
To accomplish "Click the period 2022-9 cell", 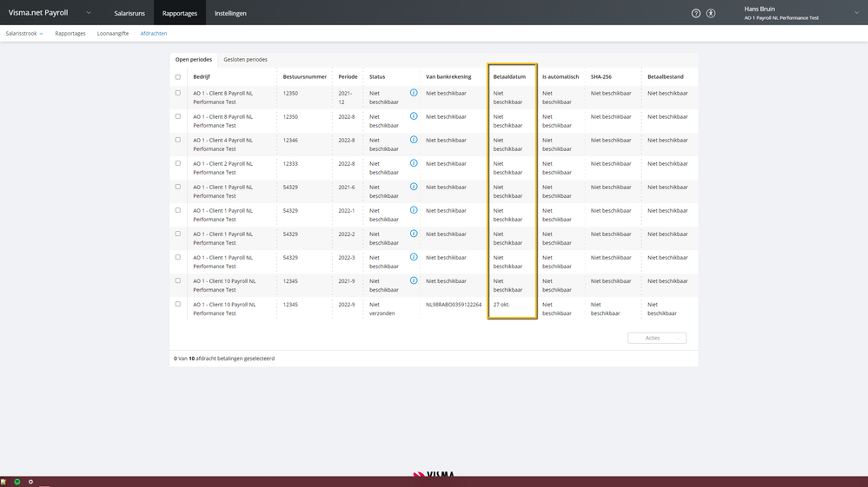I will click(x=347, y=305).
